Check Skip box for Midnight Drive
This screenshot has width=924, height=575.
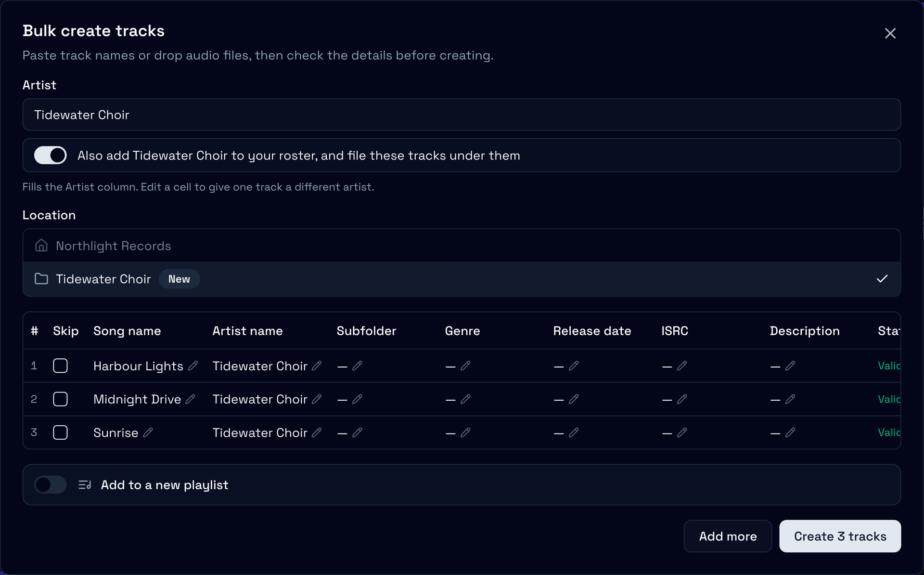click(60, 399)
